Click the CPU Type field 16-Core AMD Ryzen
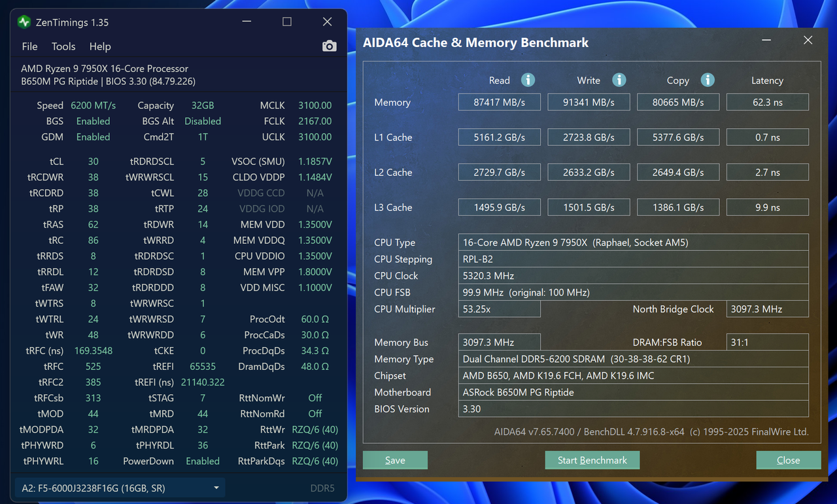Image resolution: width=837 pixels, height=504 pixels. (x=634, y=243)
